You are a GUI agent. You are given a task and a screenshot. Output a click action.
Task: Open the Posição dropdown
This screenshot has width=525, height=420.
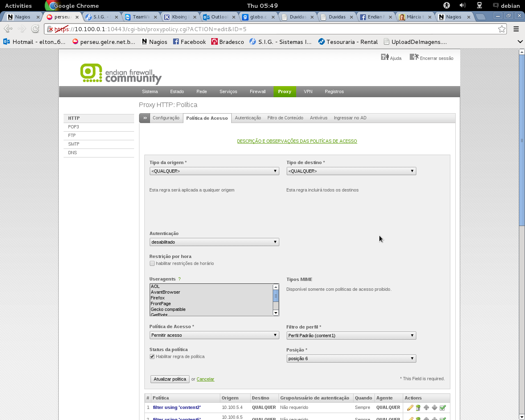click(351, 358)
